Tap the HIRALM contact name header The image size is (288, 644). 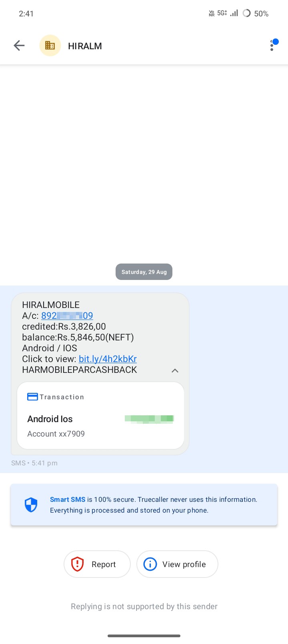click(x=85, y=46)
